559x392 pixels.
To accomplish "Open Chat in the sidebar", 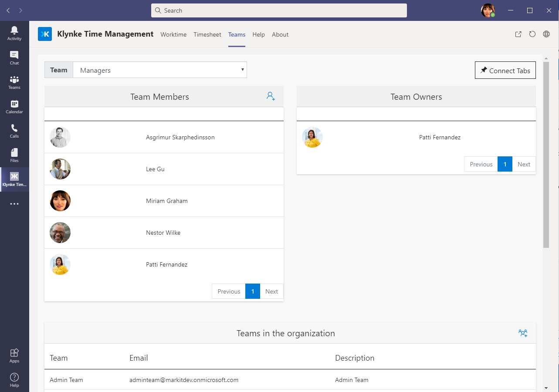I will click(14, 57).
